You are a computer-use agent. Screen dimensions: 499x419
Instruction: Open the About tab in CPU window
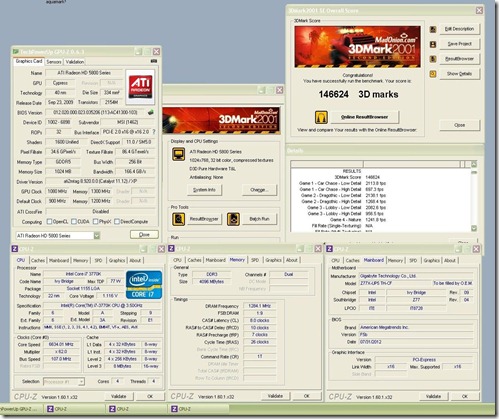pos(135,260)
